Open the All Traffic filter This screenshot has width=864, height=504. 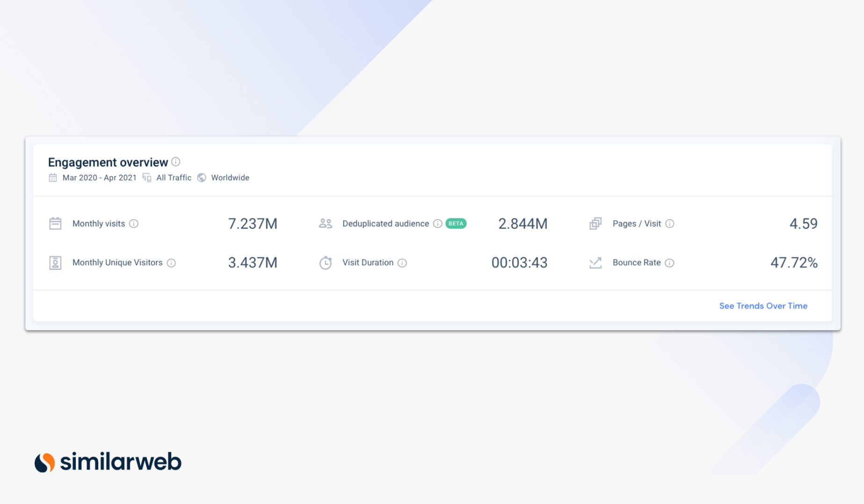pos(173,178)
